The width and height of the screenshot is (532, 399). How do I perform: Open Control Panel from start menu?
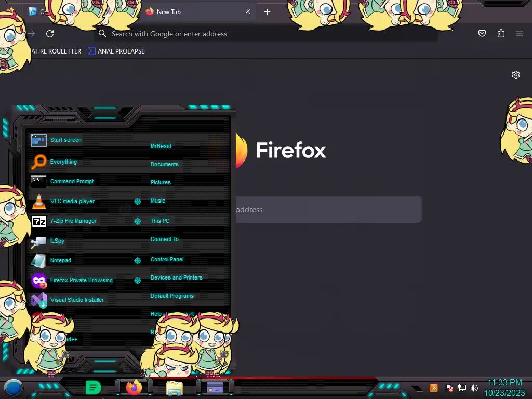[167, 259]
